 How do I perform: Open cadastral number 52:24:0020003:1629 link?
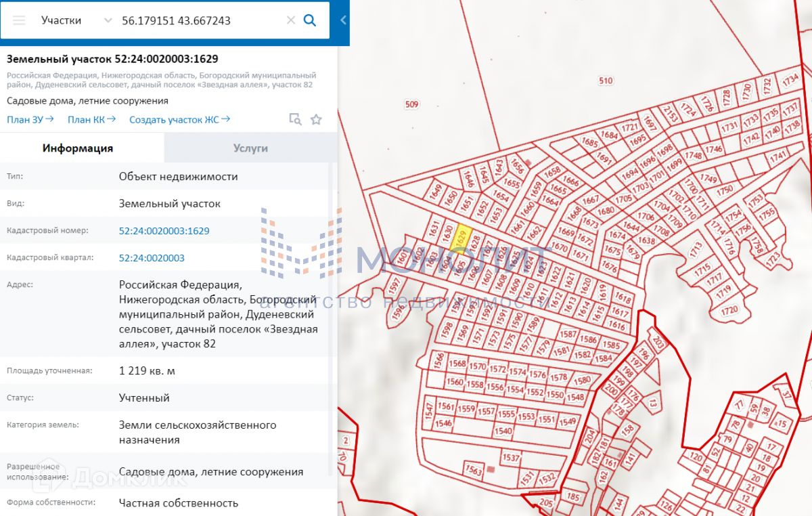164,231
